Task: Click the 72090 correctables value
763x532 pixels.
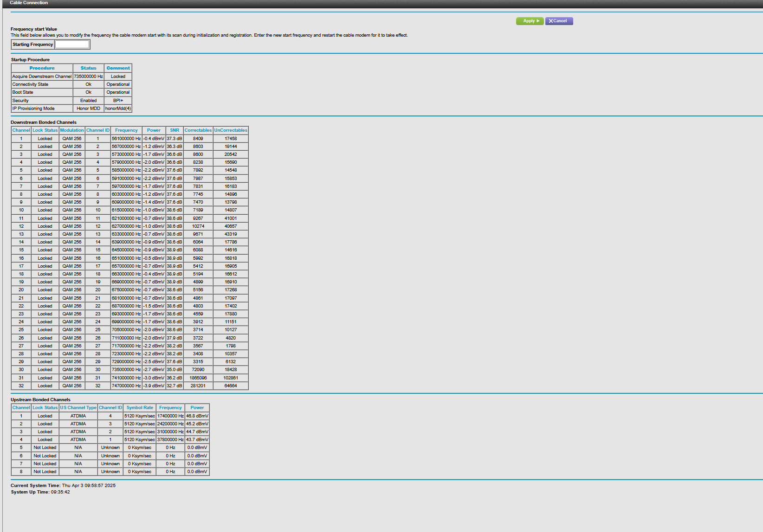Action: click(x=198, y=370)
